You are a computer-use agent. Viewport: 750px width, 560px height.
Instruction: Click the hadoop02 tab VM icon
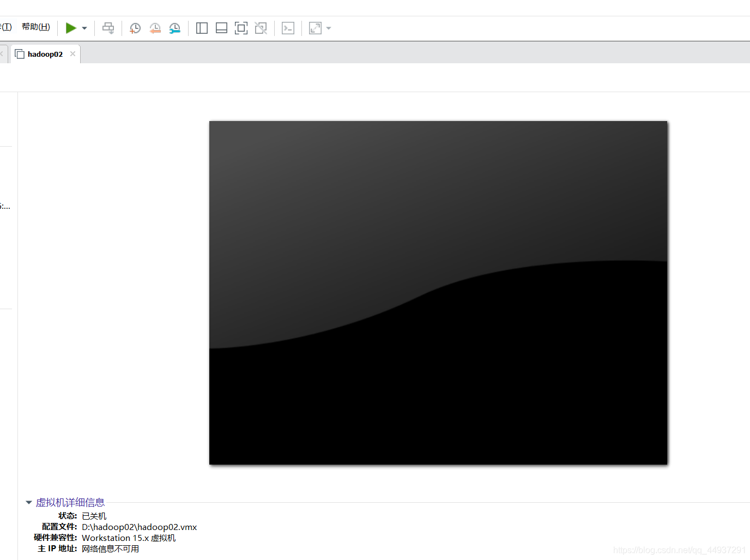point(20,54)
